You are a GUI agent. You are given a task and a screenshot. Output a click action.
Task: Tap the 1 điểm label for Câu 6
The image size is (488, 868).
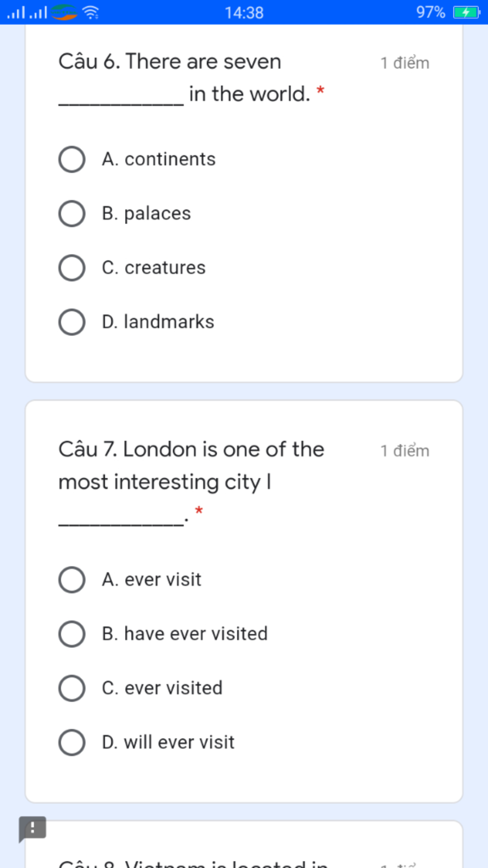(405, 63)
